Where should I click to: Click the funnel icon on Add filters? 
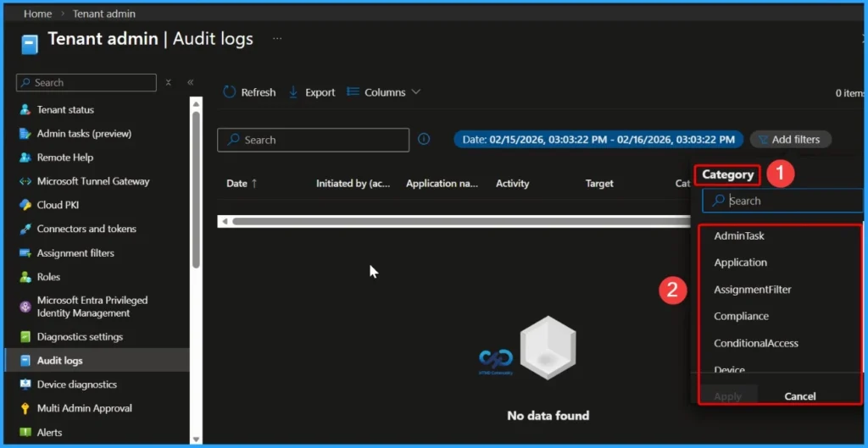(764, 140)
